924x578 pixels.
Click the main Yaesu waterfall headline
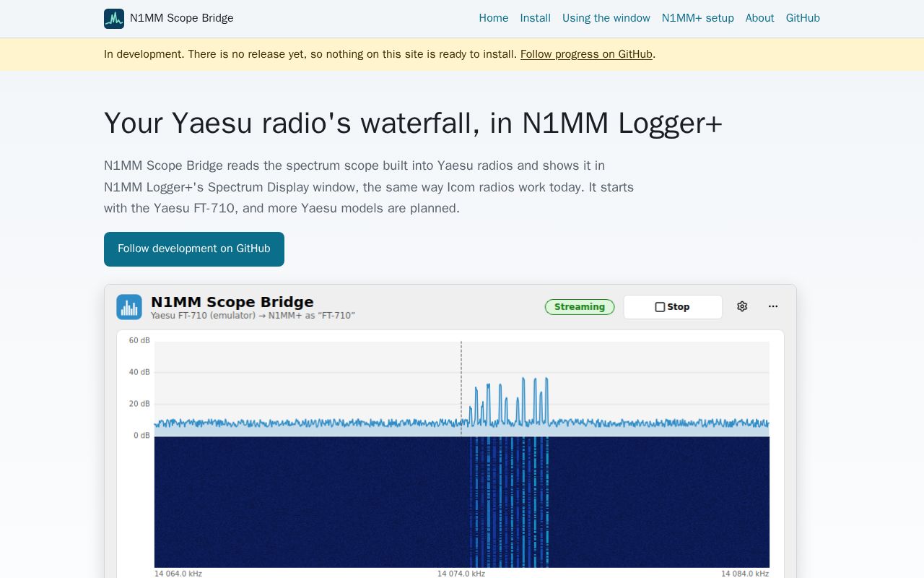coord(413,123)
